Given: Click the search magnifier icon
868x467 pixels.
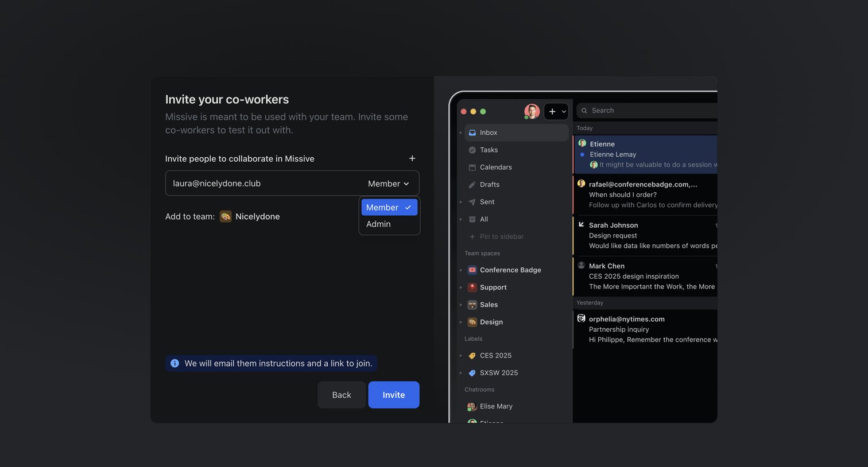Looking at the screenshot, I should 584,111.
